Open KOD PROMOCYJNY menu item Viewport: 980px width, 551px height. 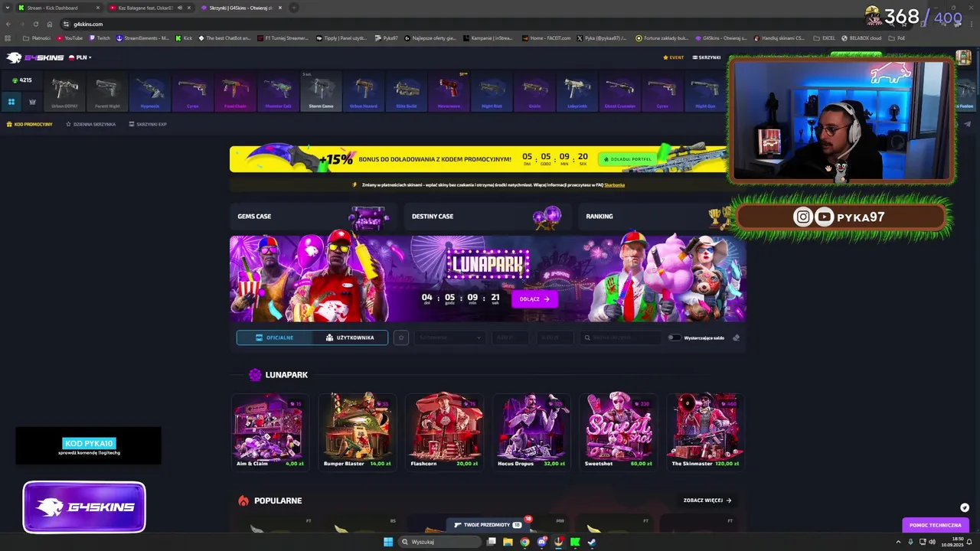(x=30, y=124)
